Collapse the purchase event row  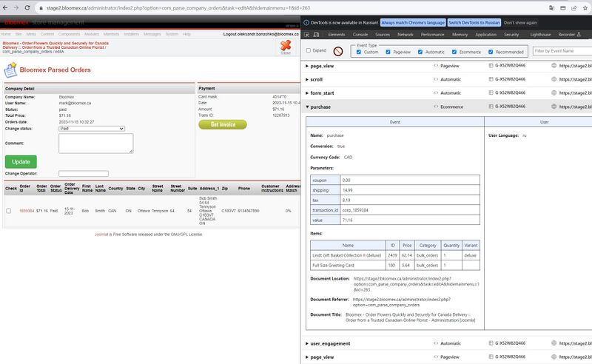pyautogui.click(x=307, y=107)
